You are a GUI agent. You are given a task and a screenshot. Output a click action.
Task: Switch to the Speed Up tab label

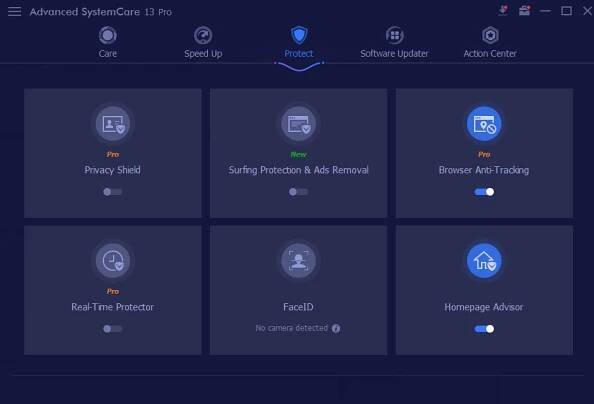[x=203, y=54]
